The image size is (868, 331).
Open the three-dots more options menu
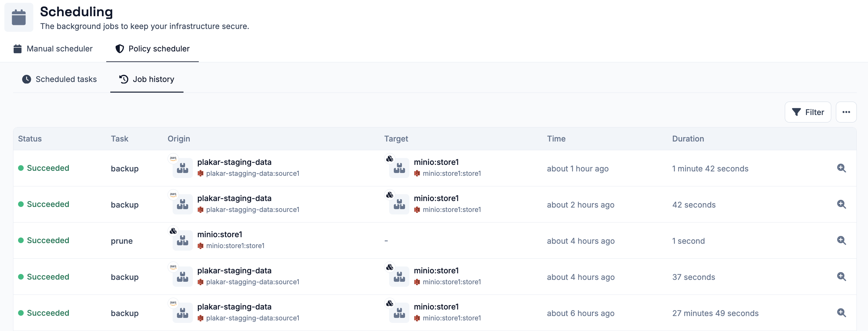tap(846, 112)
